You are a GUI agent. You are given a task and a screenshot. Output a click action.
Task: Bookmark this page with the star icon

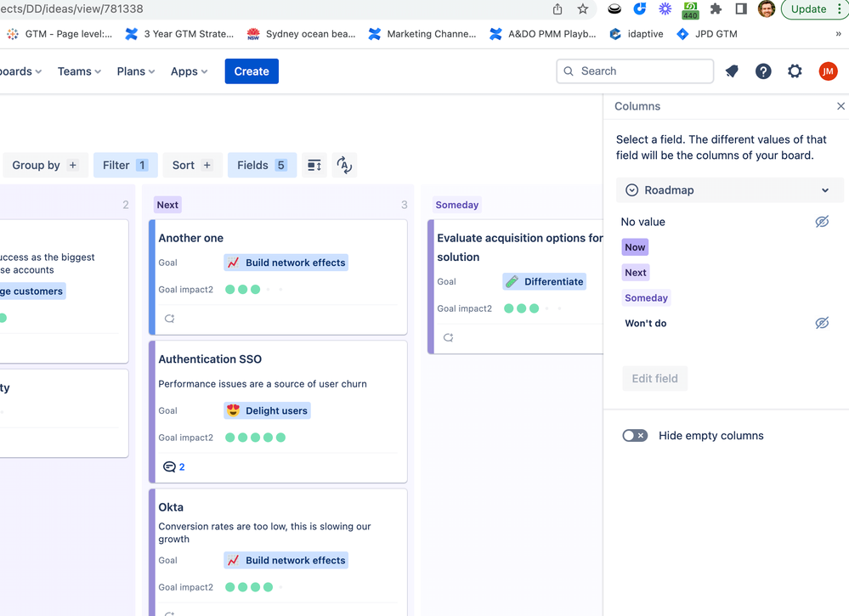pos(583,9)
